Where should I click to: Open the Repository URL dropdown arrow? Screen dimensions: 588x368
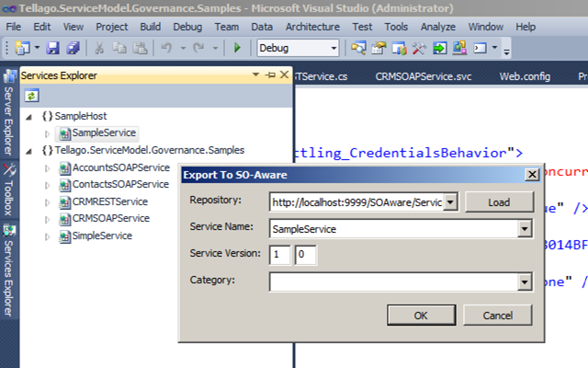[450, 202]
